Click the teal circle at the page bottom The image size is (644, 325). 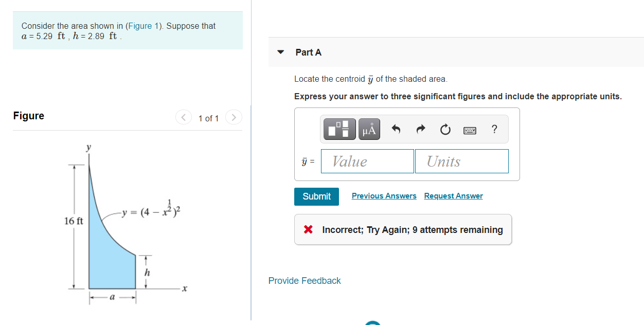coord(372,323)
